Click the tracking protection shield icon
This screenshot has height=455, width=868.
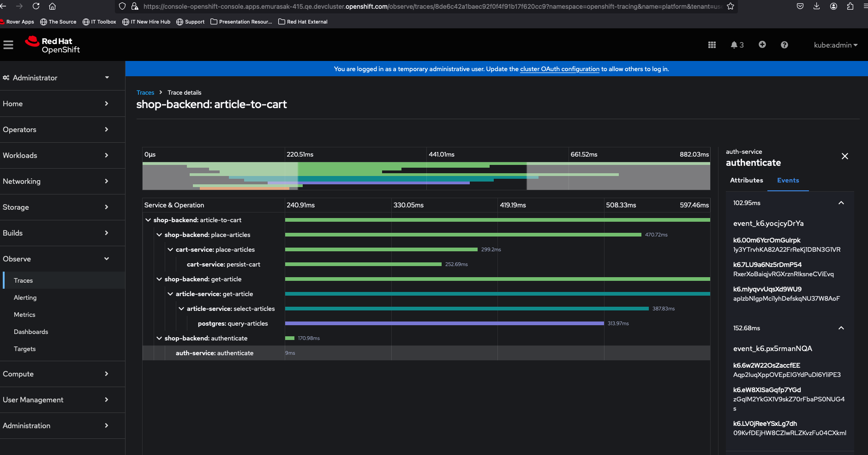coord(122,6)
